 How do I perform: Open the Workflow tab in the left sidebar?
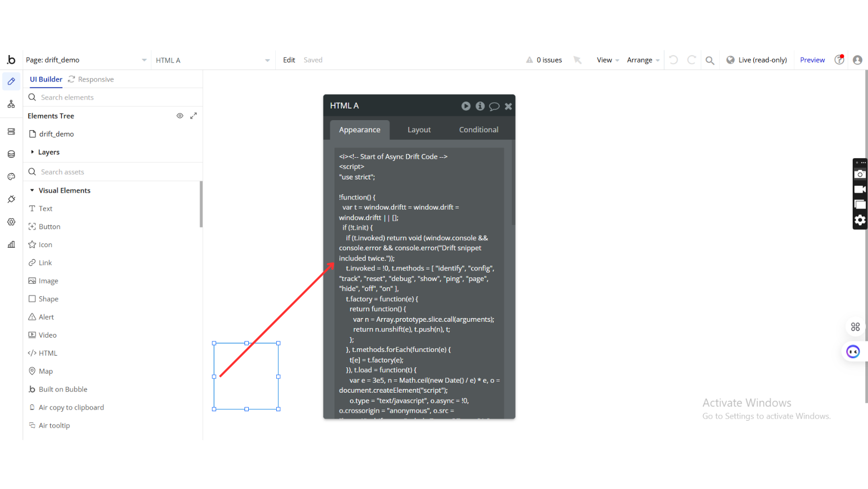coord(11,104)
